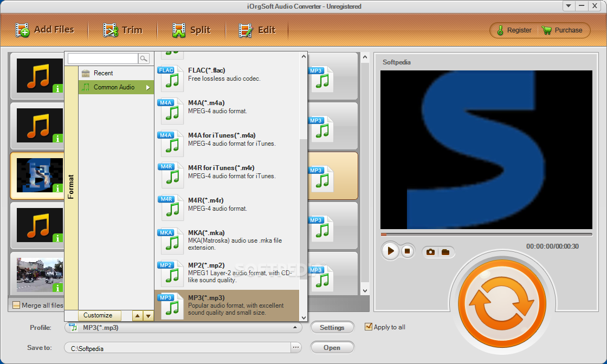Click the Add Files toolbar button
The image size is (607, 364).
coord(44,30)
